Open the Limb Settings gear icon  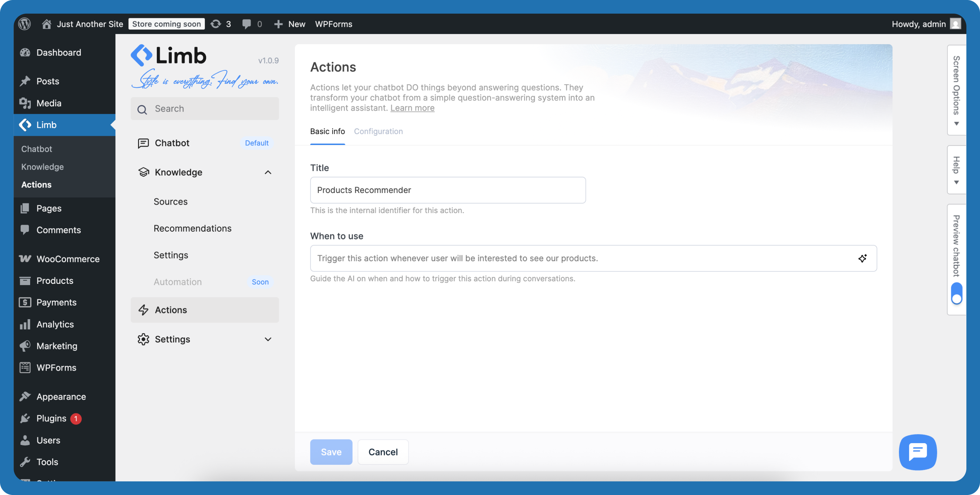click(144, 339)
